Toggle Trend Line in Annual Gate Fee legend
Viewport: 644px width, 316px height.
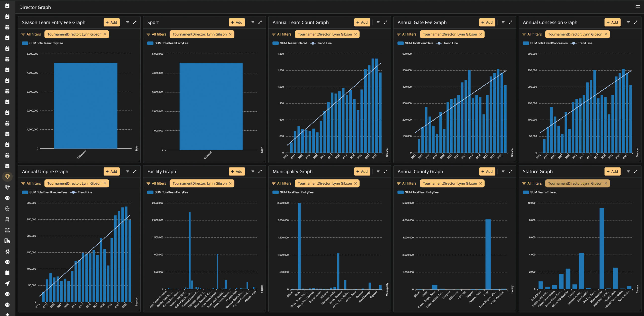(x=447, y=43)
